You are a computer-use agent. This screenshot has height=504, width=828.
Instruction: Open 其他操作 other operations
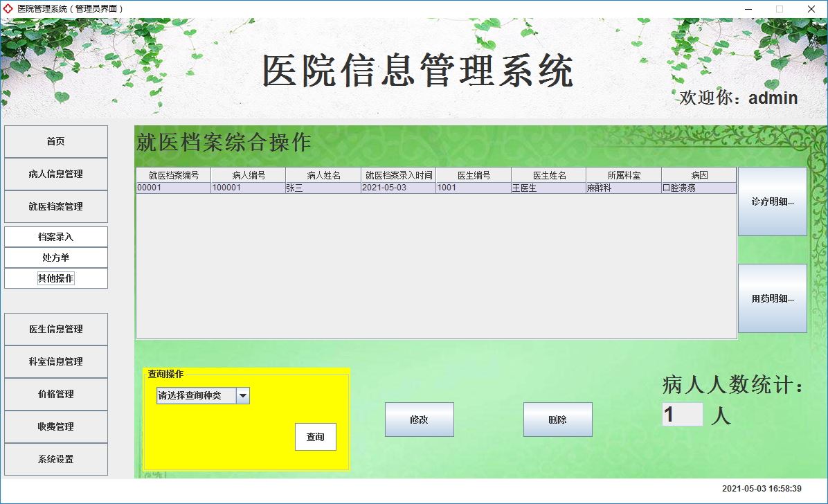[55, 278]
